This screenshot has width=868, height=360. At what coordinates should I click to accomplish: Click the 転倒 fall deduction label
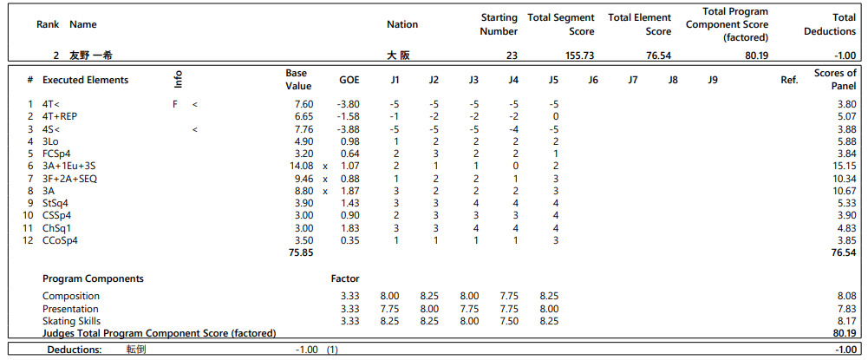coord(135,350)
